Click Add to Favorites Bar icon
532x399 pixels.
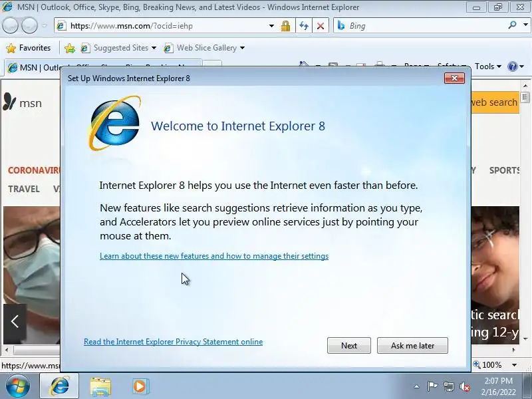(x=70, y=48)
